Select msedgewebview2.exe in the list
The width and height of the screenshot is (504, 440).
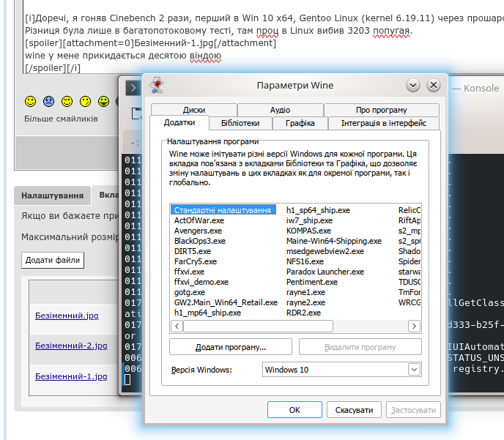[x=325, y=251]
